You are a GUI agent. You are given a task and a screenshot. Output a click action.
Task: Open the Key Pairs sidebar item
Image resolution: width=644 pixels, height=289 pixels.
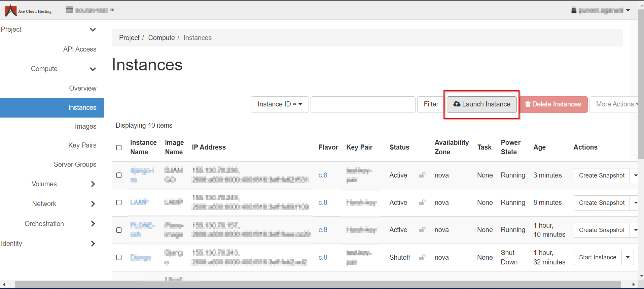click(x=82, y=145)
